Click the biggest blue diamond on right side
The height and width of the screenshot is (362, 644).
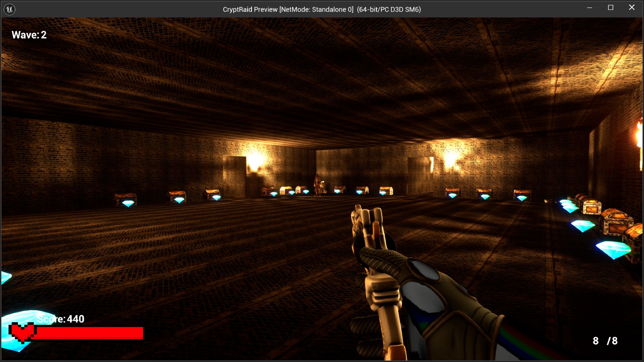pos(613,250)
